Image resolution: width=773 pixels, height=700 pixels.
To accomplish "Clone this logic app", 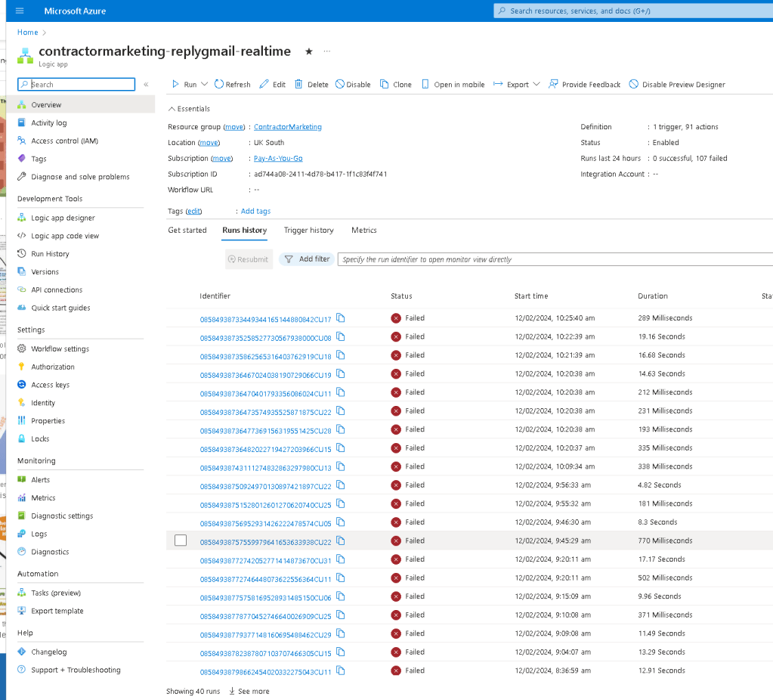I will coord(396,85).
